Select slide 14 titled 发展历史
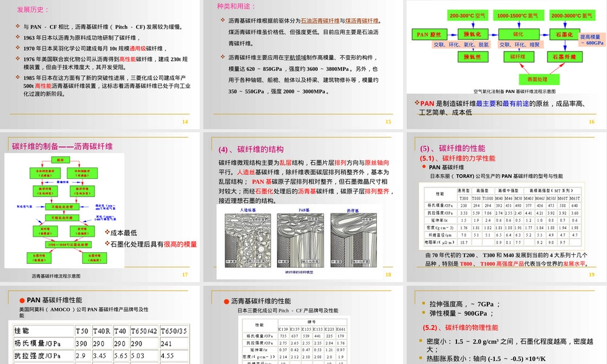The width and height of the screenshot is (607, 364). click(100, 64)
